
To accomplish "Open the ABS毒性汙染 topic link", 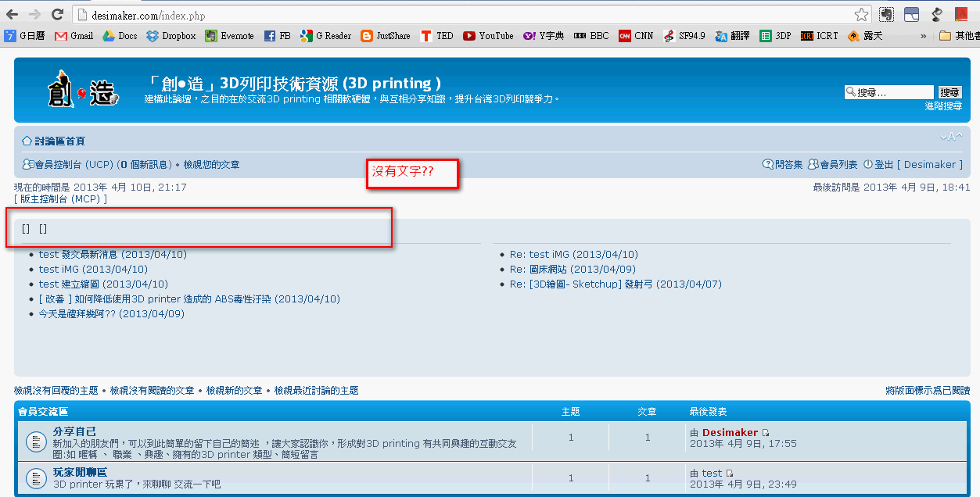I will [189, 299].
